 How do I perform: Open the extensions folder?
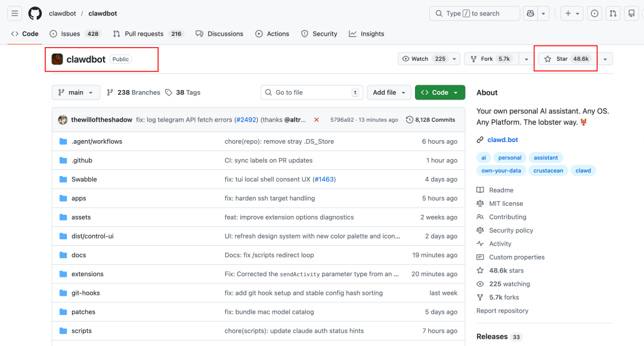[88, 274]
